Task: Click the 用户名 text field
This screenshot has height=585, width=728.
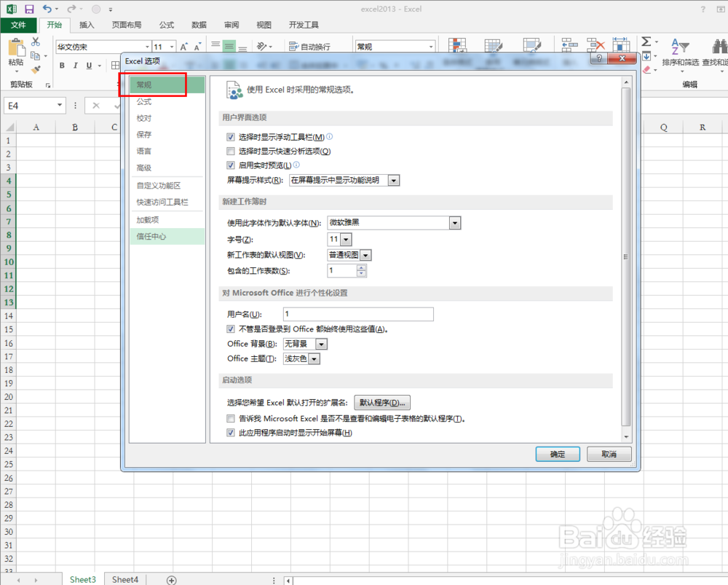Action: 358,314
